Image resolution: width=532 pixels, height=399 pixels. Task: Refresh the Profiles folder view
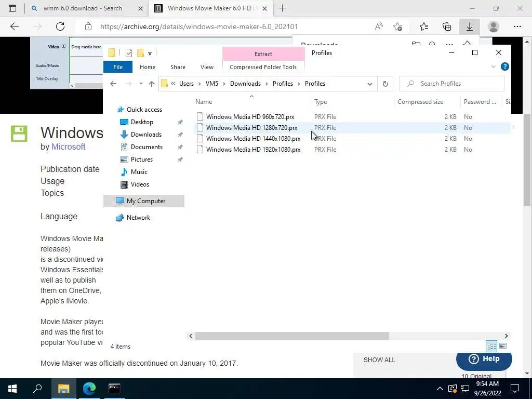click(385, 84)
